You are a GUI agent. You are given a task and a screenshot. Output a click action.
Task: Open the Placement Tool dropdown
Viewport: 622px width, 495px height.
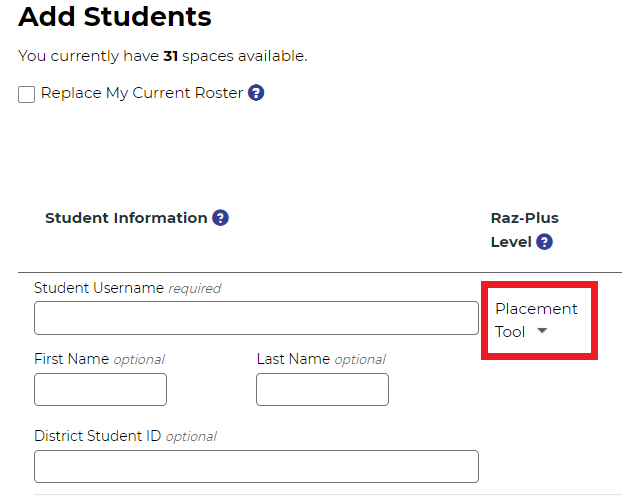[536, 320]
